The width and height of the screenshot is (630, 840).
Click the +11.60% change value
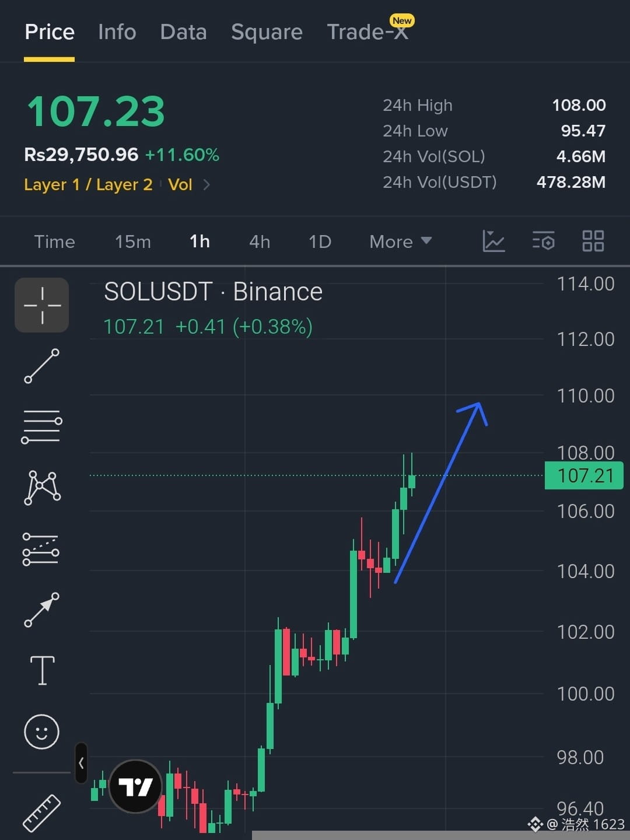pyautogui.click(x=182, y=155)
